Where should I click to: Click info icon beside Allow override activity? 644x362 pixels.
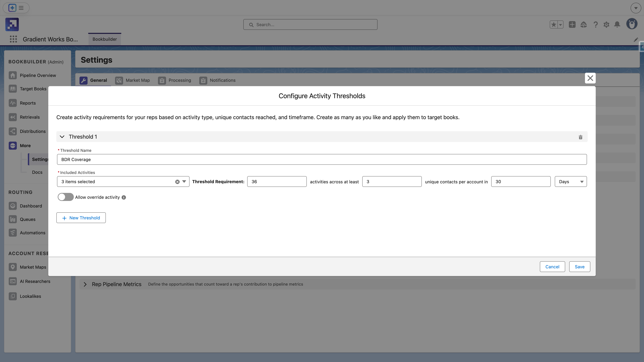pyautogui.click(x=124, y=197)
